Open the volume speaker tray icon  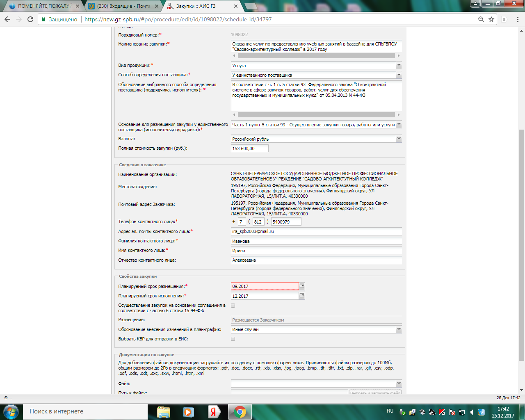point(472,412)
